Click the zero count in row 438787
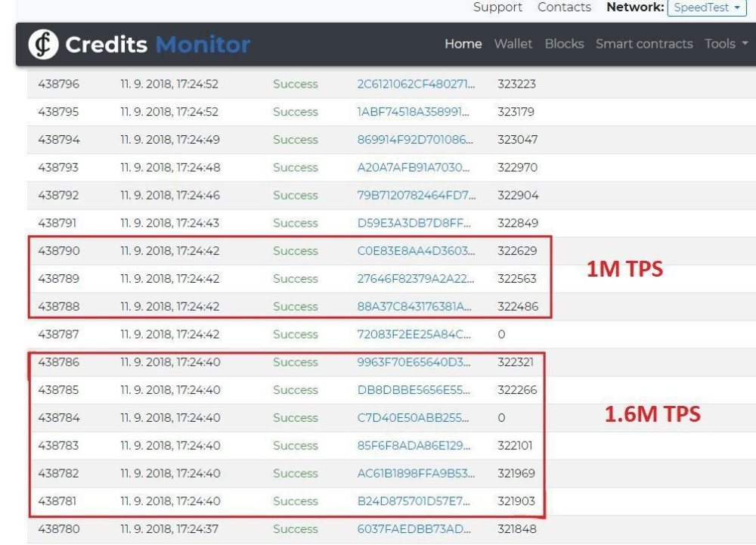The width and height of the screenshot is (756, 545). [501, 334]
